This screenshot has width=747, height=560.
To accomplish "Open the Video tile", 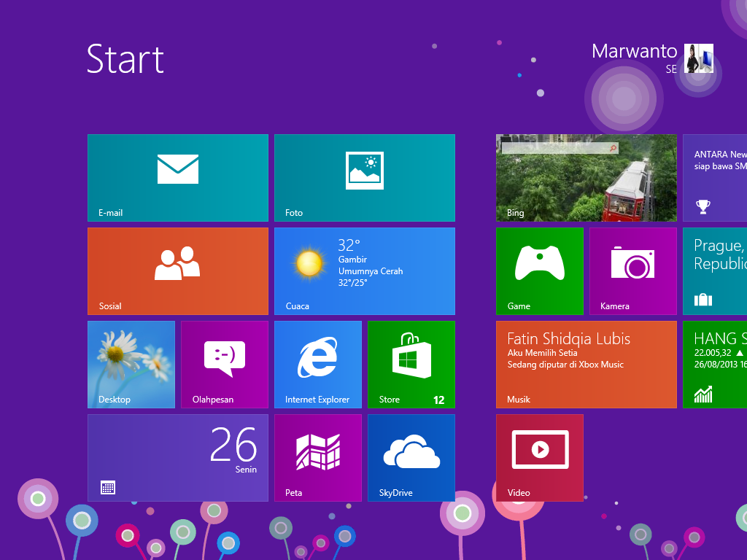I will point(539,458).
